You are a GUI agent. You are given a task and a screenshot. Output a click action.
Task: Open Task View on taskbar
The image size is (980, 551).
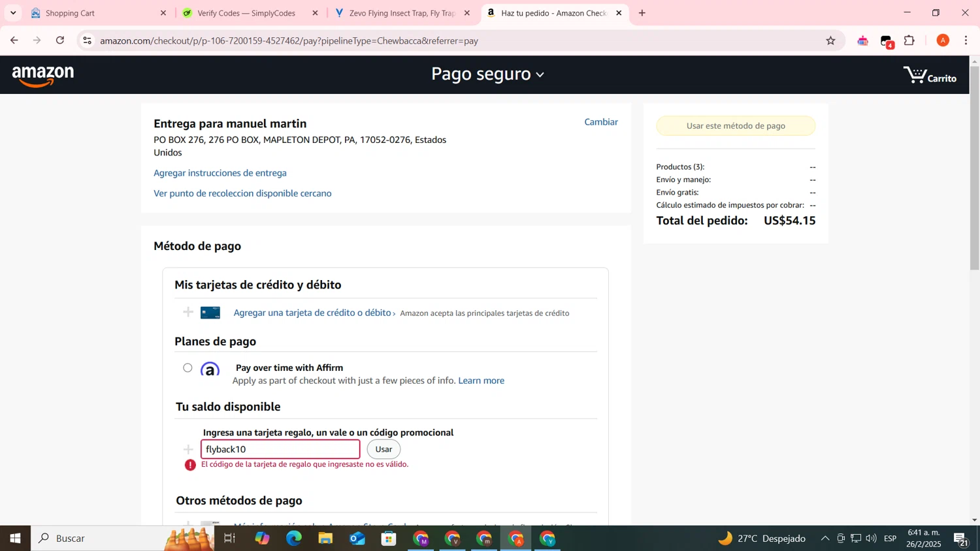(x=229, y=539)
